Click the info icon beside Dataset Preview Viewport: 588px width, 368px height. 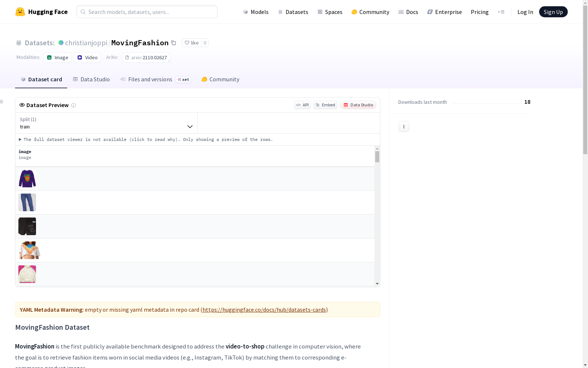click(x=73, y=105)
